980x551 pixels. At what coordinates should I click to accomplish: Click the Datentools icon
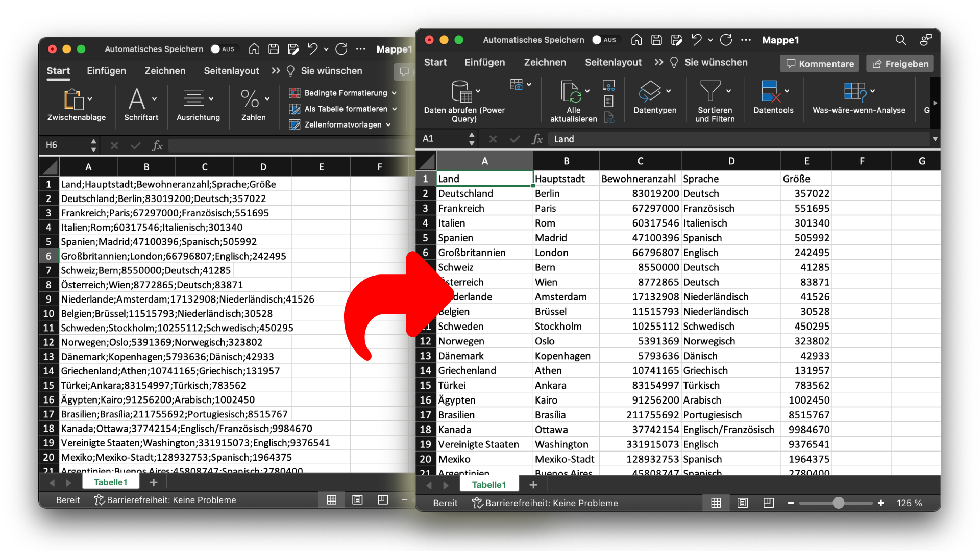pyautogui.click(x=771, y=91)
